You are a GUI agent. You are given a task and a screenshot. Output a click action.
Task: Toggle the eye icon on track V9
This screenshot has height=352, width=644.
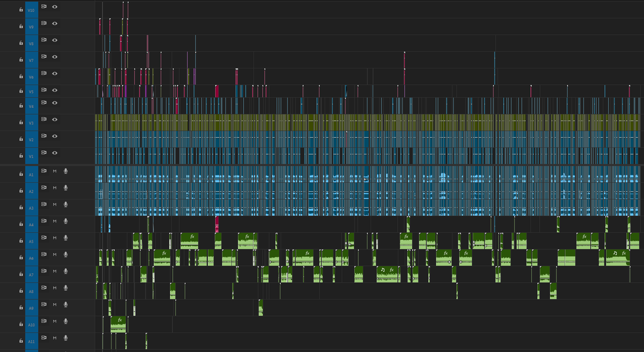pyautogui.click(x=55, y=23)
